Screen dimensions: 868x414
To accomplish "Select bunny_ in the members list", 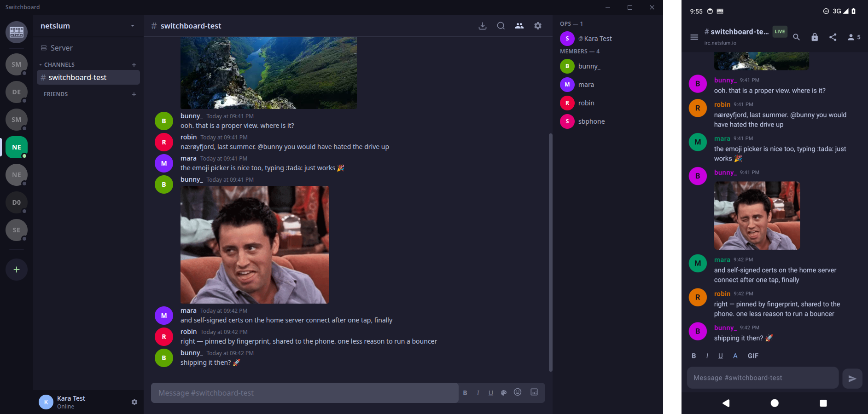I will click(608, 66).
